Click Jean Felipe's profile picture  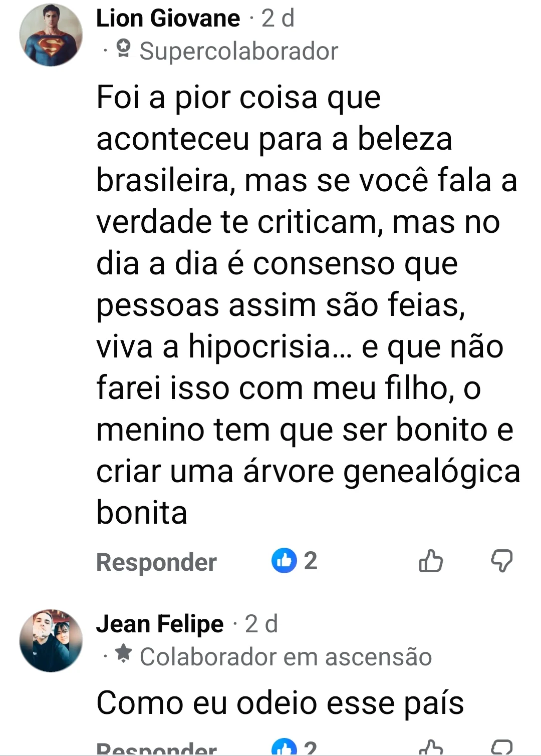tap(51, 640)
